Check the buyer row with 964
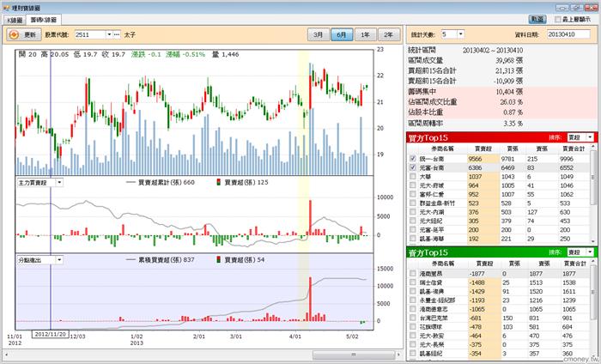The width and height of the screenshot is (601, 364). tap(413, 185)
